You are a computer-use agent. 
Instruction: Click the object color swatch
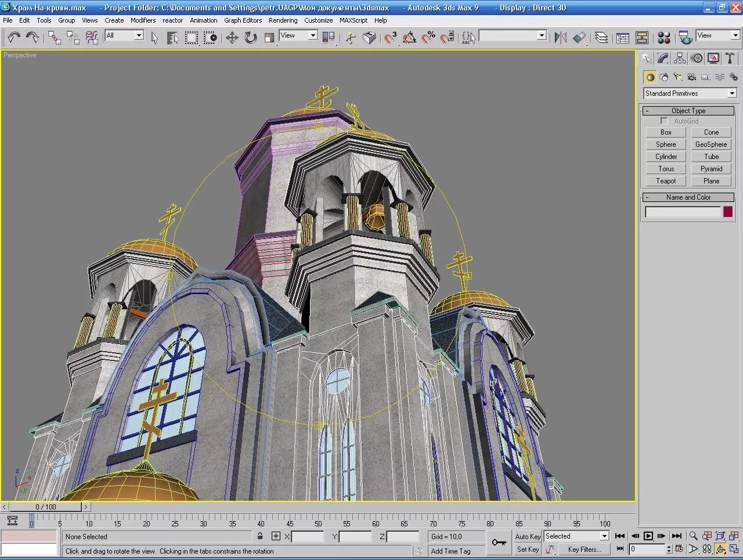(x=728, y=212)
